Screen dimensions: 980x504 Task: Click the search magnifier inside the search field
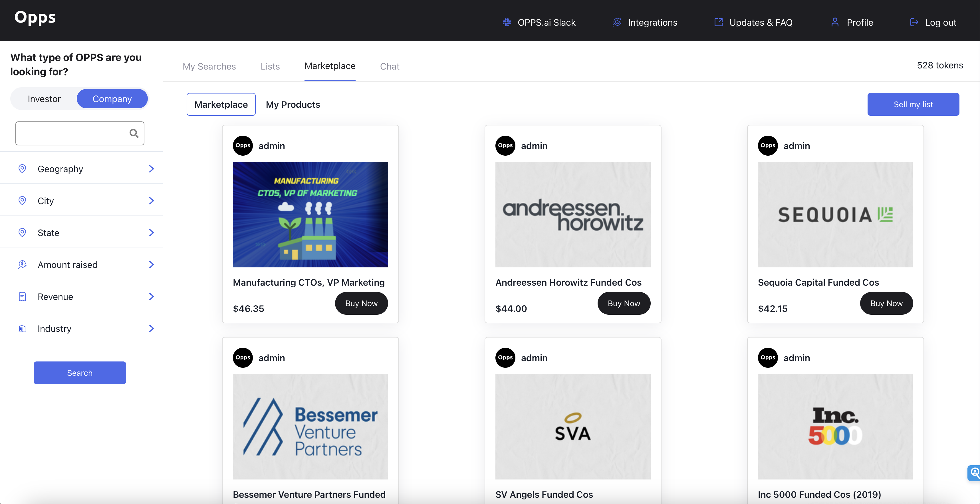coord(134,133)
